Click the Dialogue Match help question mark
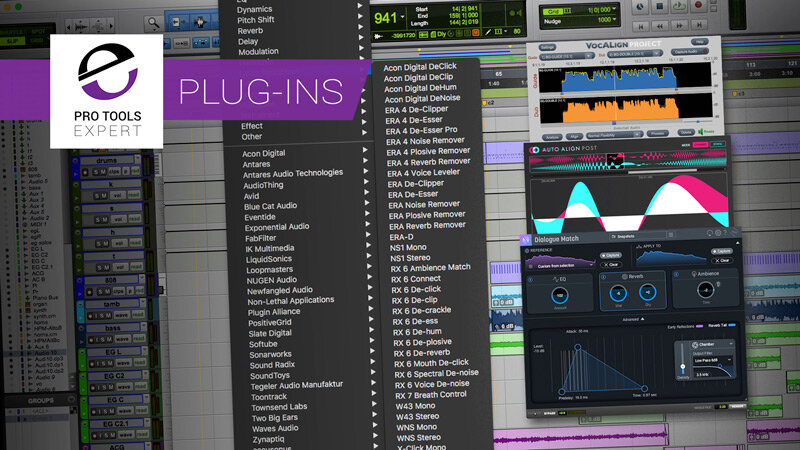The height and width of the screenshot is (450, 800). pyautogui.click(x=726, y=233)
